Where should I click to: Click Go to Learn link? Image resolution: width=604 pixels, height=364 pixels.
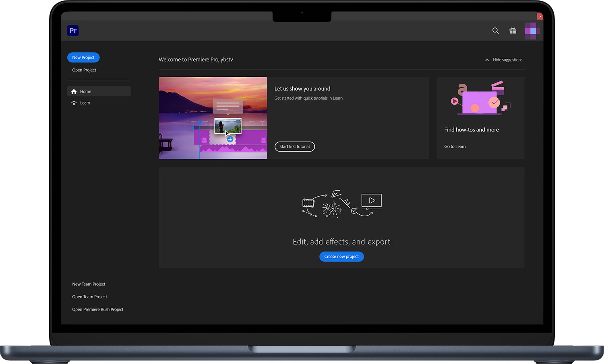coord(455,146)
